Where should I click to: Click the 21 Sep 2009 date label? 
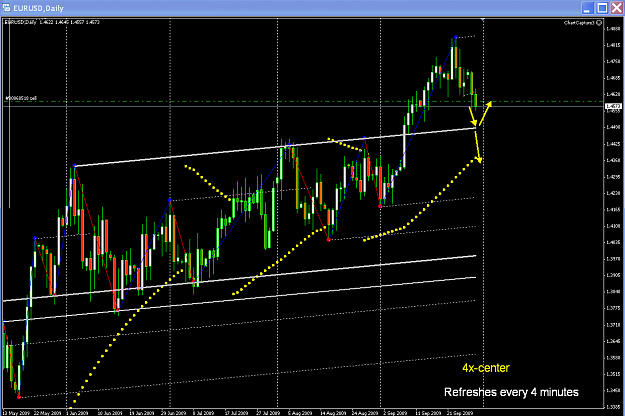[460, 413]
